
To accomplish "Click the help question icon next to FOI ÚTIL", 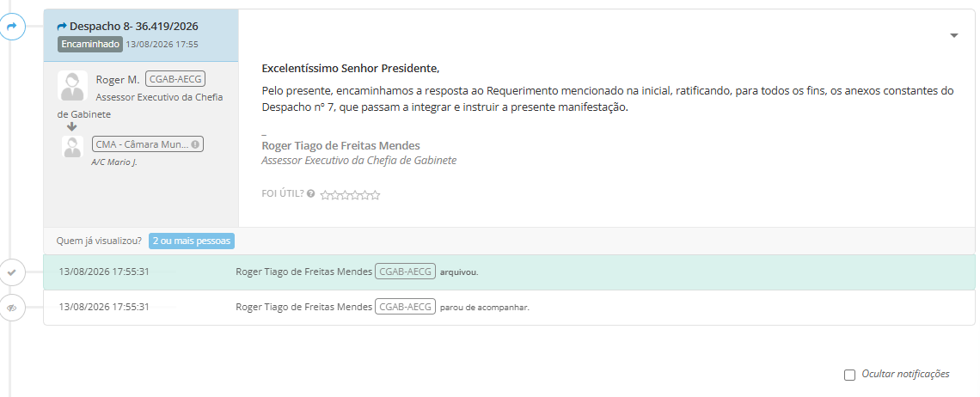I will (310, 193).
